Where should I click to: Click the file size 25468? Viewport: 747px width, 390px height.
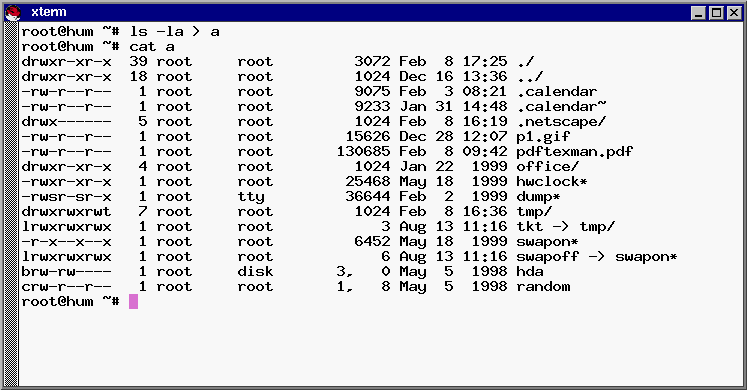[x=368, y=182]
